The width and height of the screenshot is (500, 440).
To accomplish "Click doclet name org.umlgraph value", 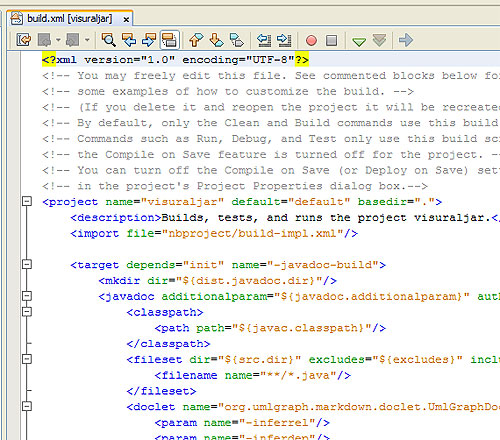I will (359, 407).
